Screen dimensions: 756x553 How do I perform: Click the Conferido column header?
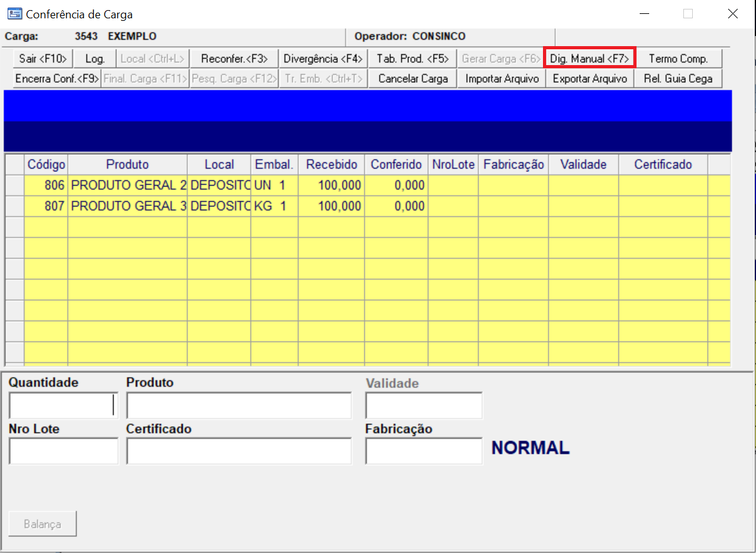tap(396, 164)
